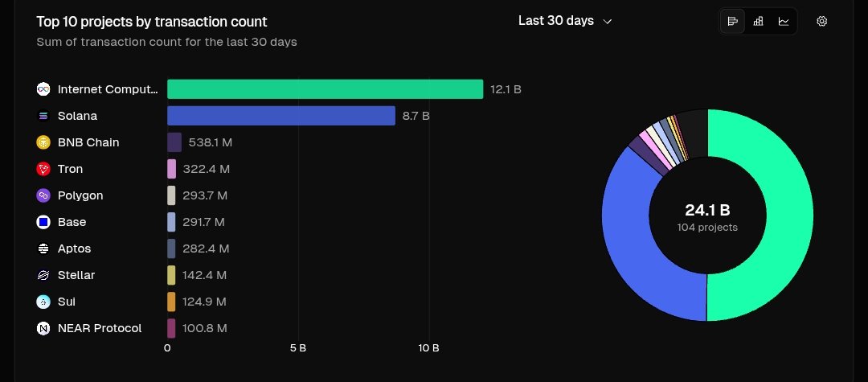Image resolution: width=868 pixels, height=382 pixels.
Task: Click the 293.7 M value label
Action: tap(205, 195)
